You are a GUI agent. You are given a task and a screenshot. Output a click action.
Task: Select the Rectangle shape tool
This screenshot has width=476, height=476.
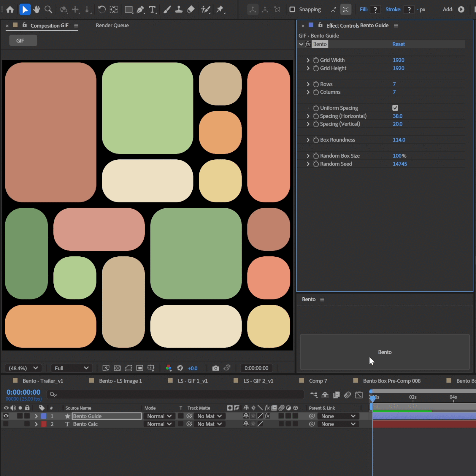coord(128,9)
